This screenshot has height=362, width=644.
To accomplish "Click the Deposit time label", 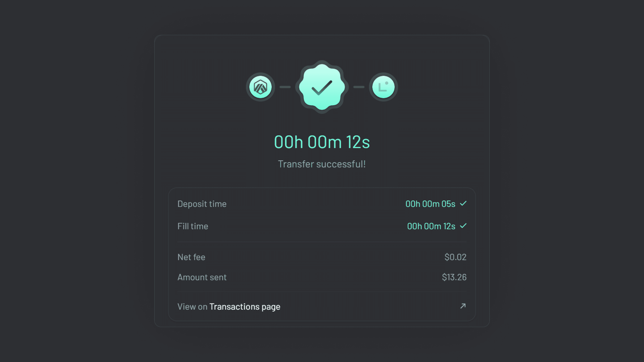I will click(202, 204).
